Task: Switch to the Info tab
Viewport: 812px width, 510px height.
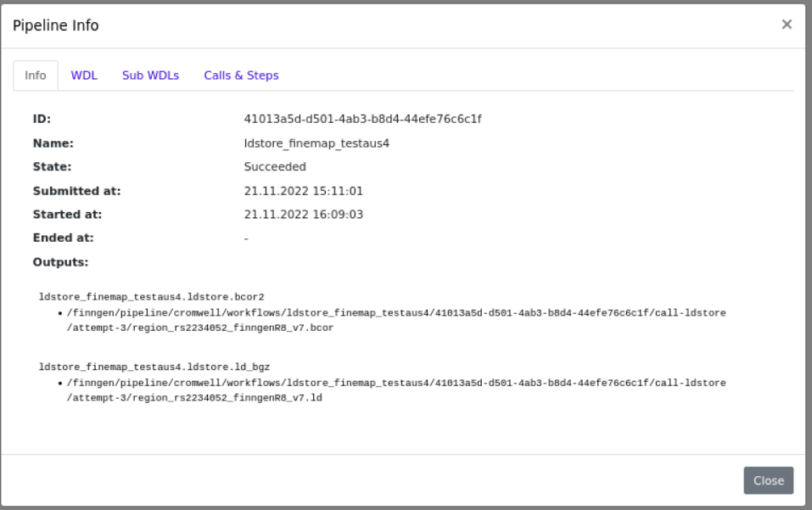Action: (x=36, y=76)
